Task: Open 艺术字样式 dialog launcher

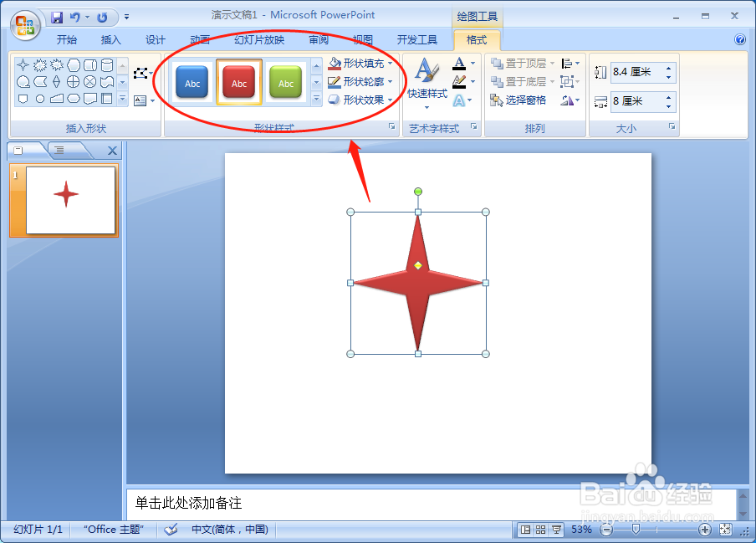Action: (x=474, y=126)
